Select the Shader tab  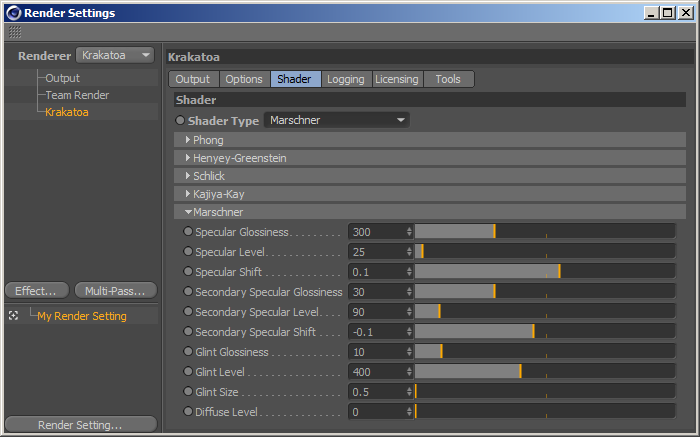[295, 79]
